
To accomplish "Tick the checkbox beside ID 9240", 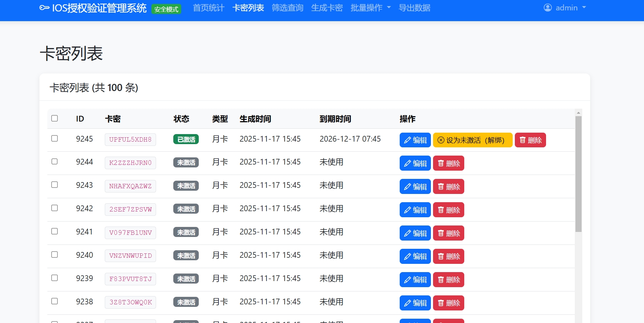I will click(x=55, y=255).
